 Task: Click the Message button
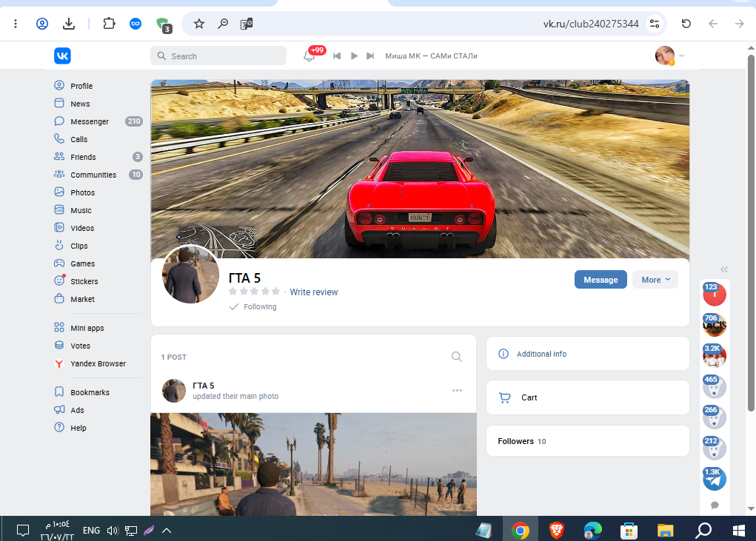[x=601, y=280]
